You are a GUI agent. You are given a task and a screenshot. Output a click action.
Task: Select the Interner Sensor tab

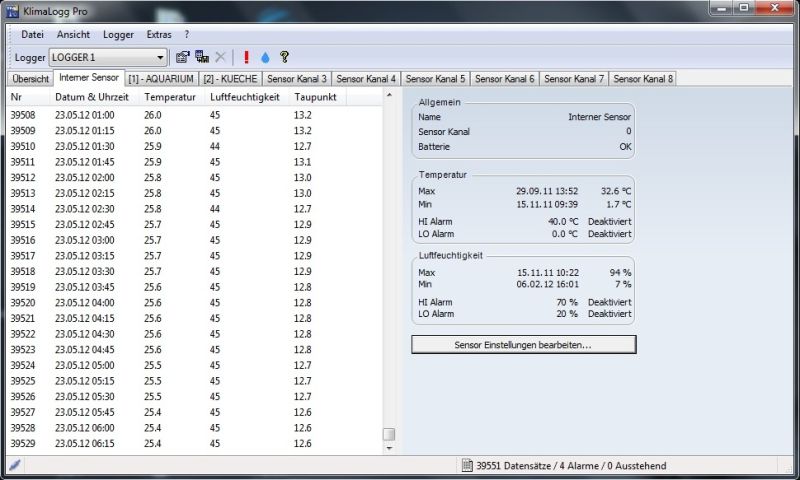pos(89,78)
